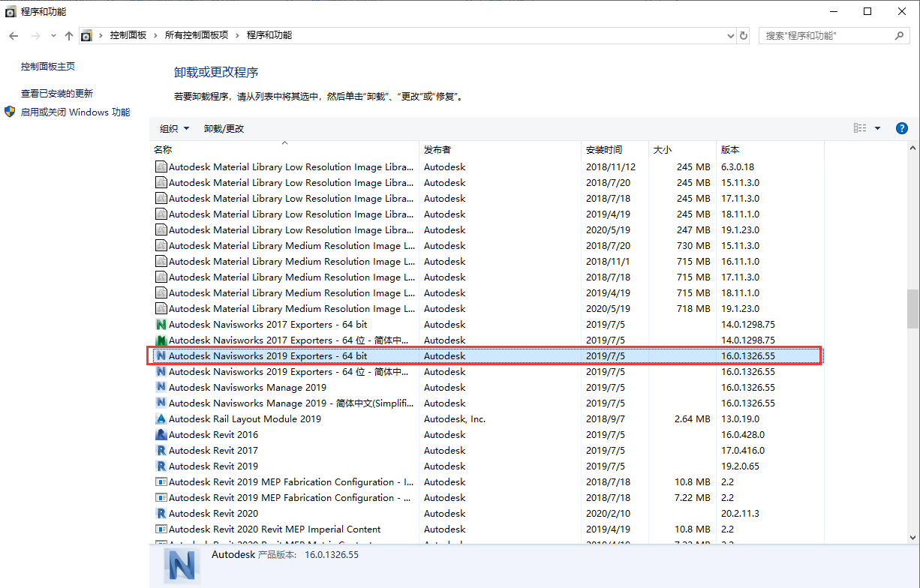The width and height of the screenshot is (920, 588).
Task: Click the Navisworks 2017 Exporters 64 bit icon
Action: (161, 325)
